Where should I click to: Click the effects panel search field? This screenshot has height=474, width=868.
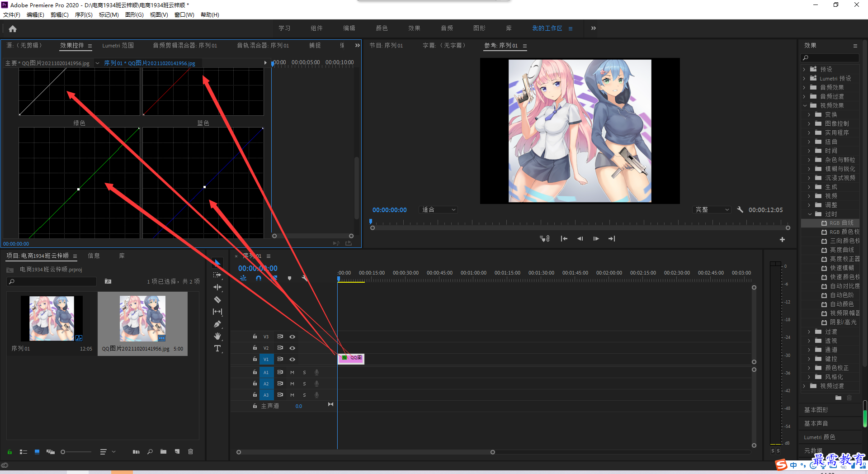point(830,57)
